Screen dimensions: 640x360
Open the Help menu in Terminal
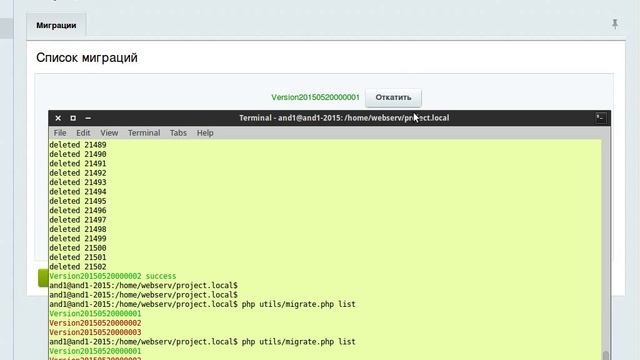point(205,133)
